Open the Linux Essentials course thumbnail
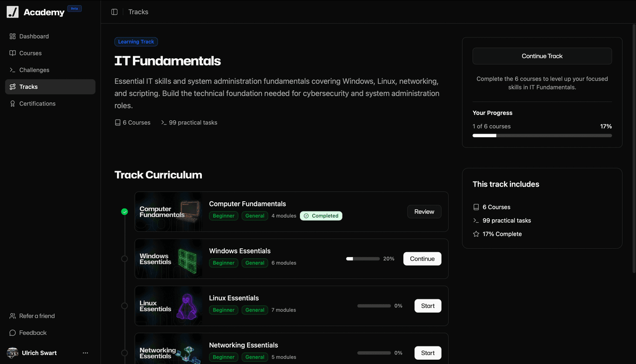Image resolution: width=636 pixels, height=364 pixels. click(x=169, y=306)
